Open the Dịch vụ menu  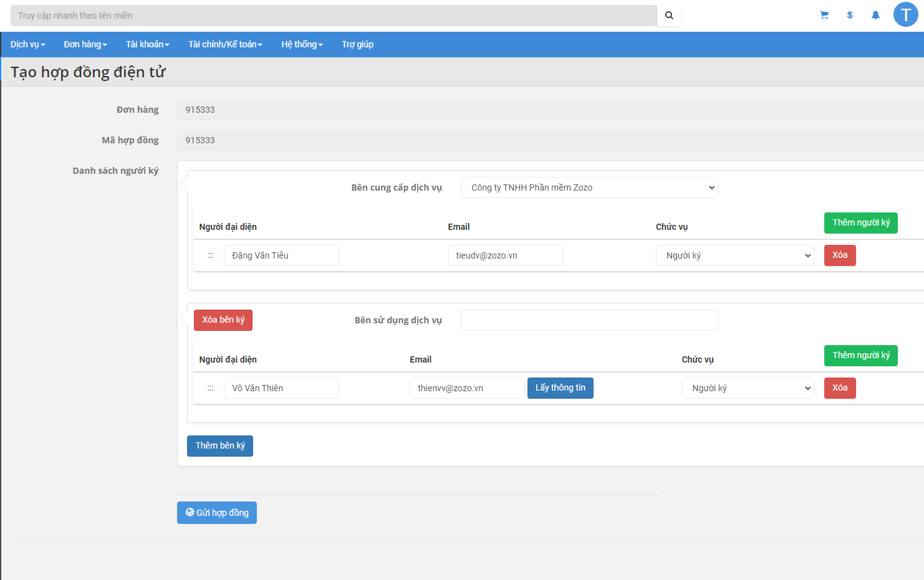pos(28,44)
